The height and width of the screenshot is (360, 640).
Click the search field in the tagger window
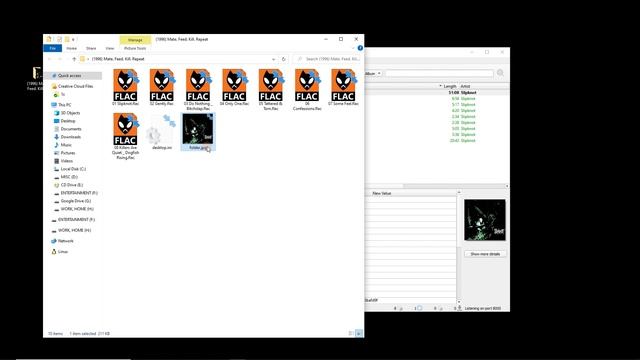(439, 73)
